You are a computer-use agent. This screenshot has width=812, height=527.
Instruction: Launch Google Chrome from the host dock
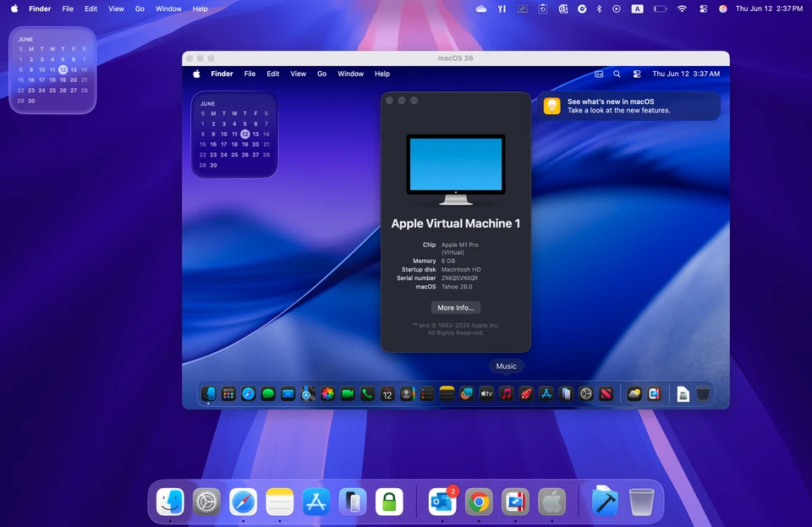pos(477,502)
